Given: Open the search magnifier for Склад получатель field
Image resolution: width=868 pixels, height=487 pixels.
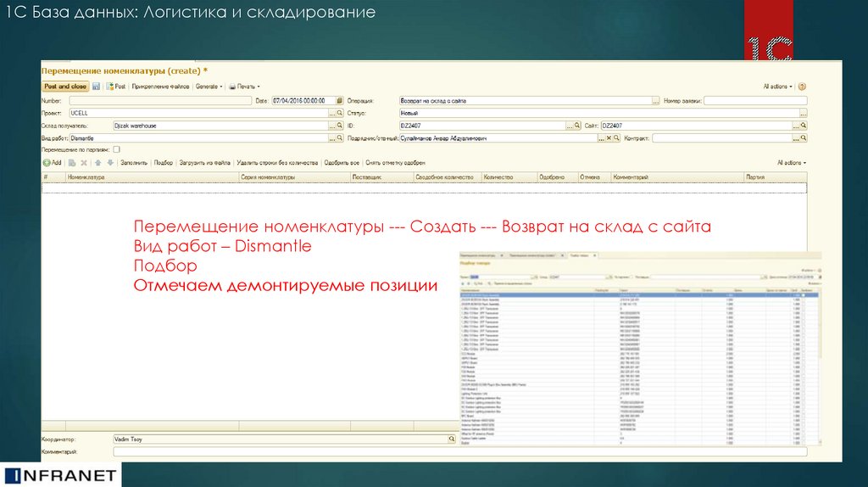Looking at the screenshot, I should point(340,126).
